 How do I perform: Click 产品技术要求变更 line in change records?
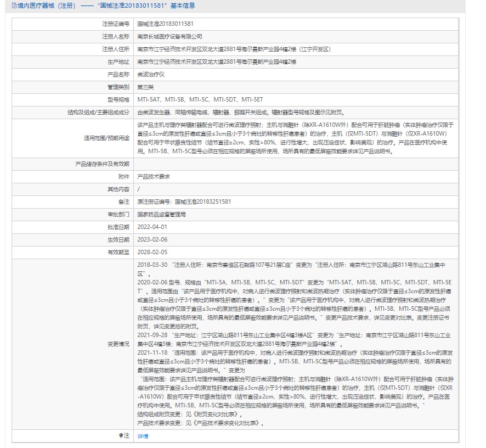coord(201,423)
